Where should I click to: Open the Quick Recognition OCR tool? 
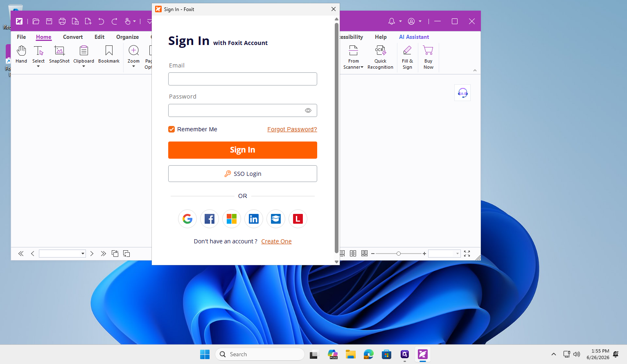tap(381, 57)
